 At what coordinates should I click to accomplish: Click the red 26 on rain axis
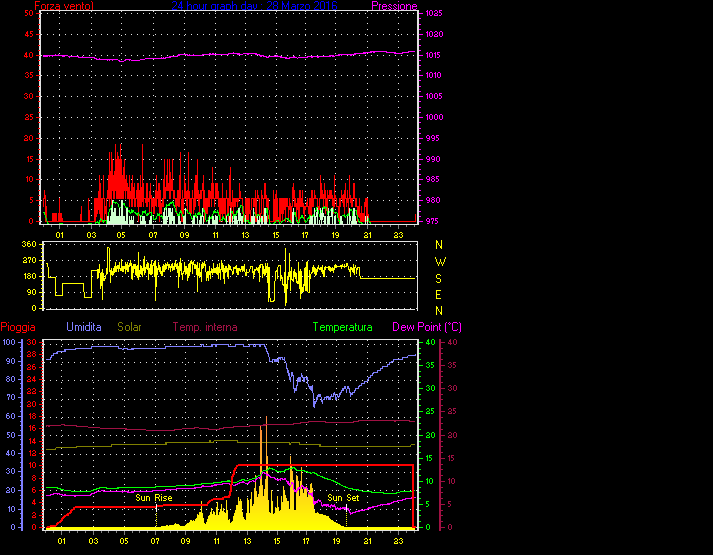[32, 367]
